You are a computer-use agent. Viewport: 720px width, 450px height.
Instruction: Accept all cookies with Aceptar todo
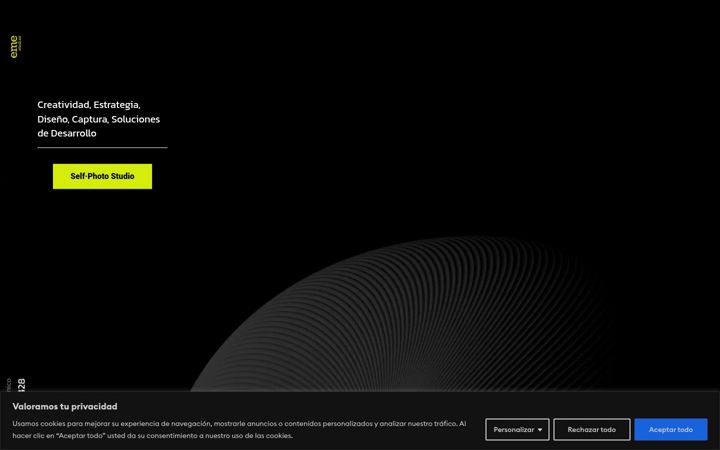pos(671,430)
